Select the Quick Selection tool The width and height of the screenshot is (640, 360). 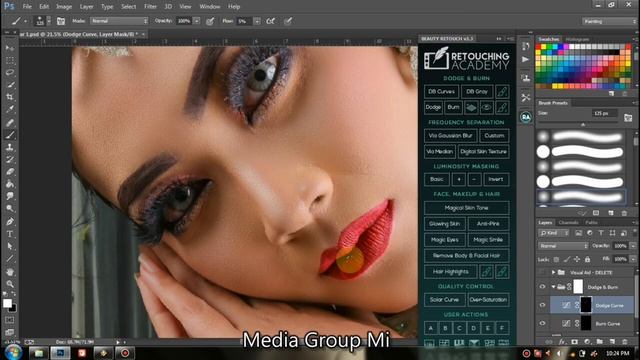tap(10, 85)
